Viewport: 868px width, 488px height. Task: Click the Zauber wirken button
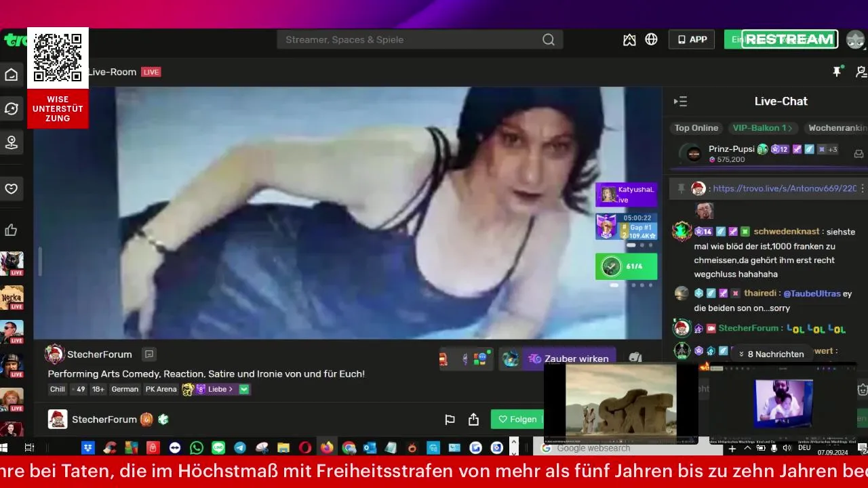[x=569, y=359]
